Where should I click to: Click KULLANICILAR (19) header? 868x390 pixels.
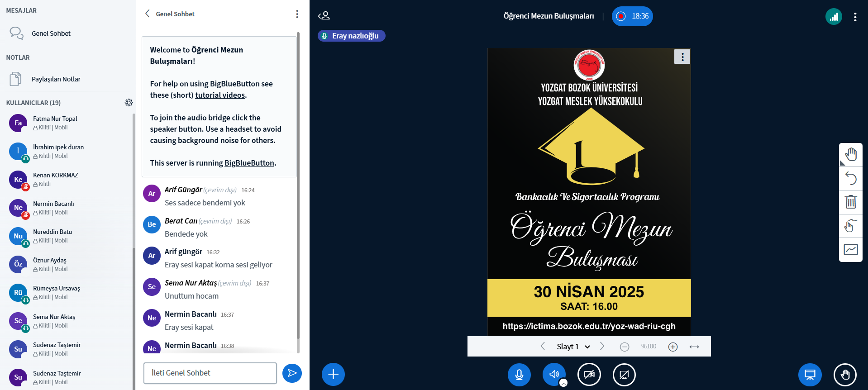click(x=33, y=103)
